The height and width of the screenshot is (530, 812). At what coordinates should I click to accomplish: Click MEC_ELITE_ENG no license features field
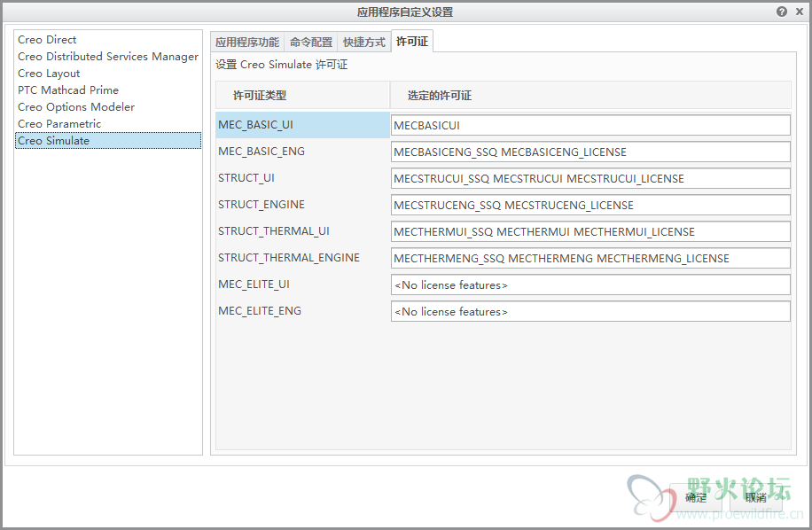(590, 312)
